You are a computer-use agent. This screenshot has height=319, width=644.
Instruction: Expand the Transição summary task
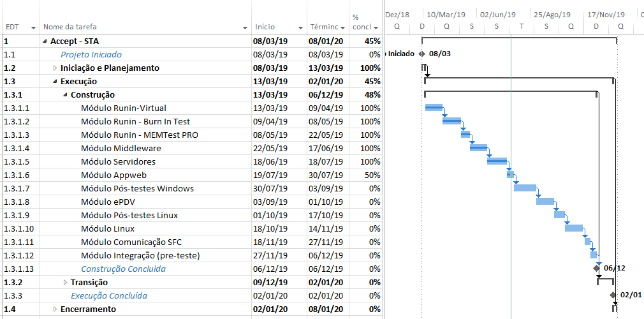(x=65, y=283)
